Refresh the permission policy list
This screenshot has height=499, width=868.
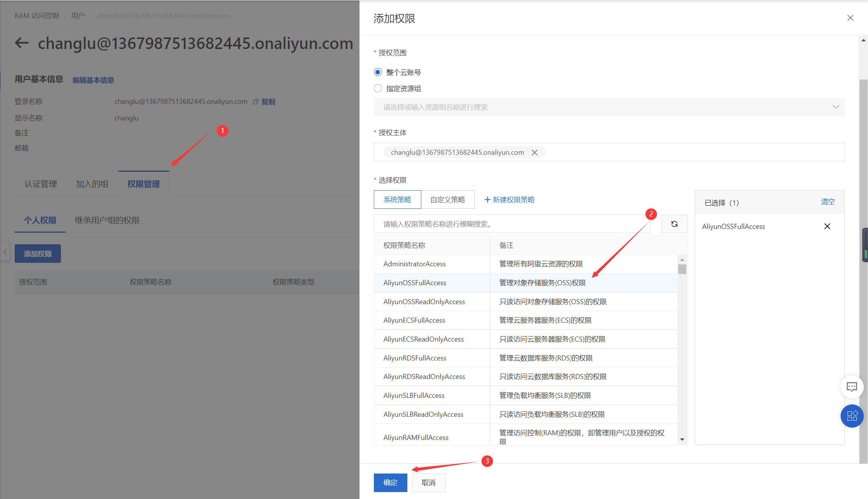(674, 224)
